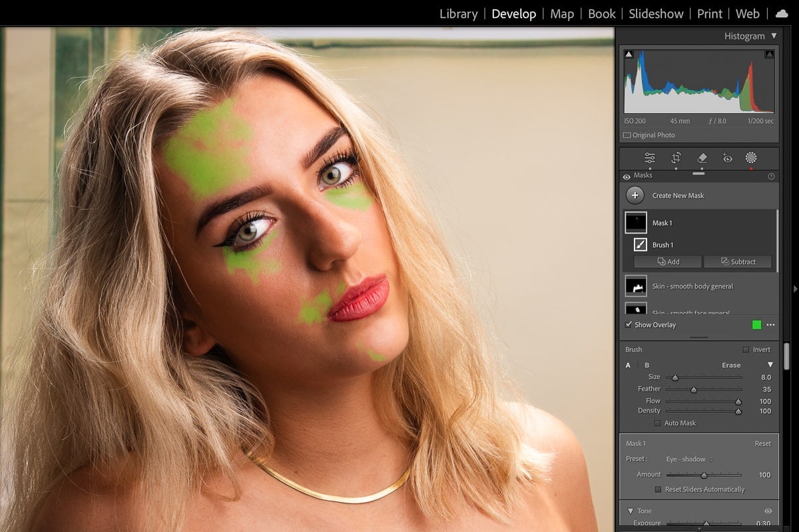Click the Brush 1 brush icon
Screen dimensions: 799x532
click(x=640, y=244)
